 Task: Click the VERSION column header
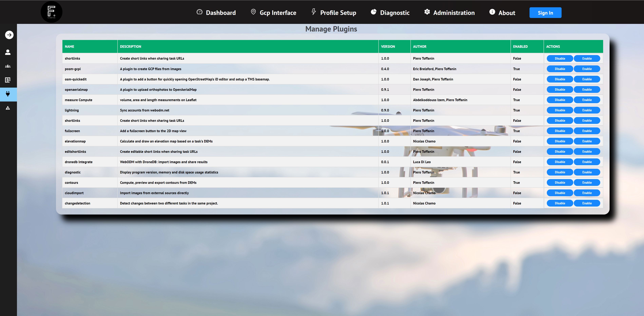(x=388, y=46)
